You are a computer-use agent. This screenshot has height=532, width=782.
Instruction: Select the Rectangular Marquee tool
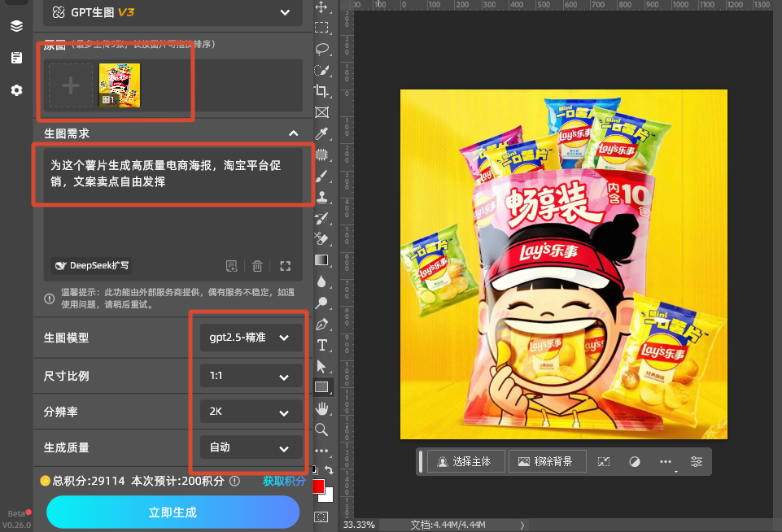(321, 28)
